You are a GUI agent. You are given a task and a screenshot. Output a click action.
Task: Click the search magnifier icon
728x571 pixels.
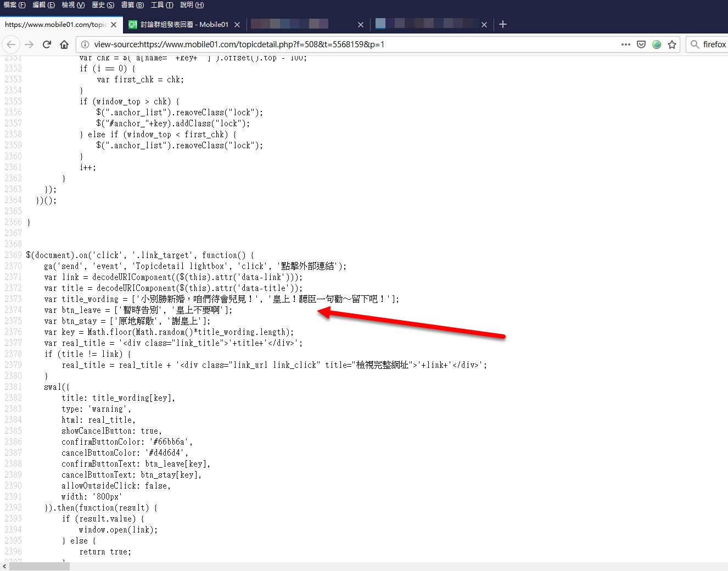pyautogui.click(x=695, y=44)
